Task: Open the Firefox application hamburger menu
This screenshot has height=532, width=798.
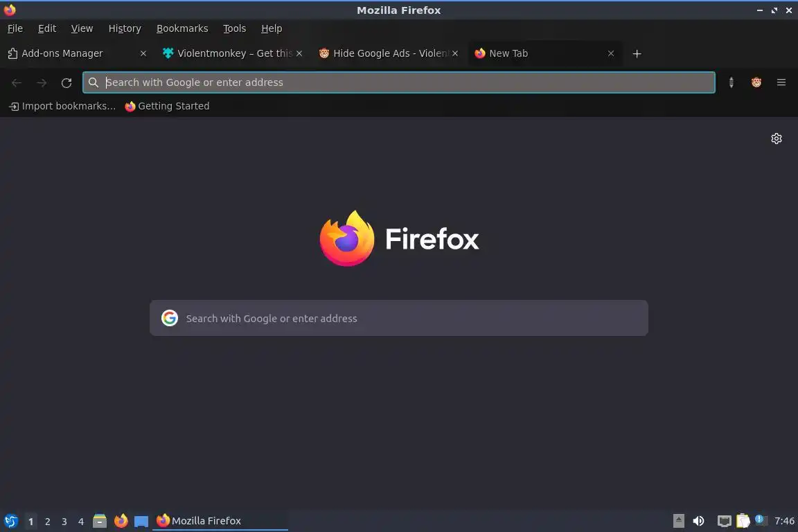Action: (x=781, y=82)
